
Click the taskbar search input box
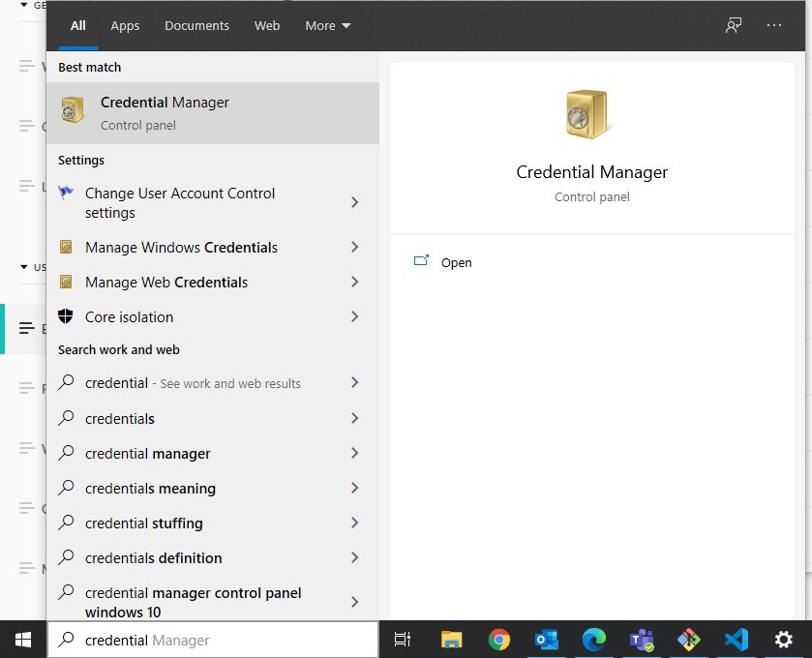[x=213, y=640]
